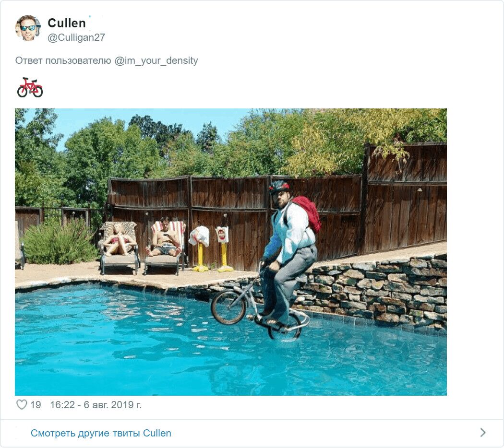Click the cyclist's helmet in the photo
This screenshot has width=504, height=448.
tap(279, 186)
